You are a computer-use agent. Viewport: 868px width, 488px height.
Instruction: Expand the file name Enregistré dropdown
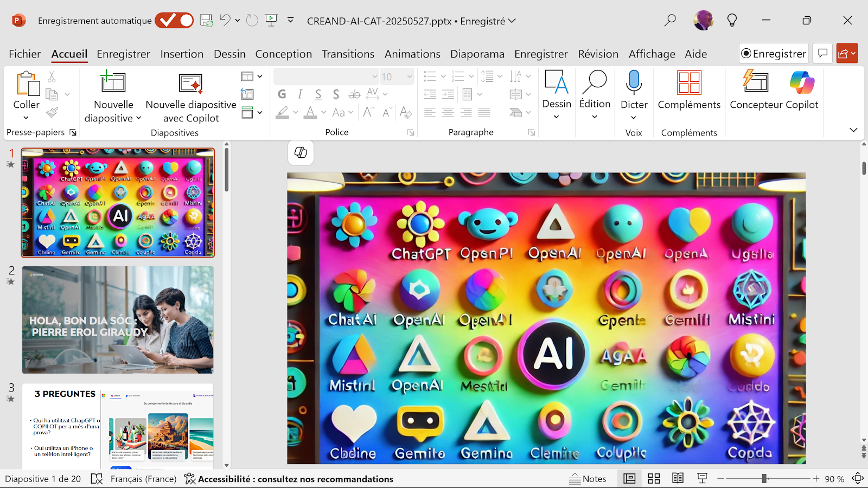pos(512,21)
